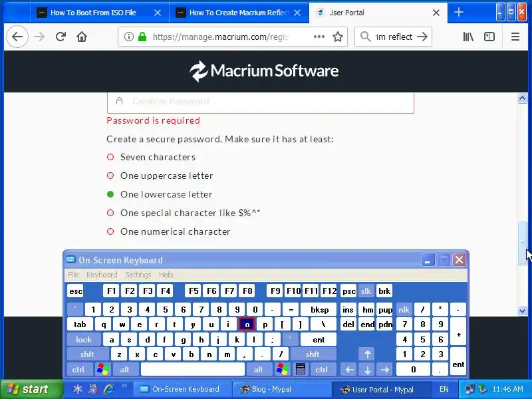Close the How To Boot From ISO tab
Screen dimensions: 532x399
click(158, 13)
